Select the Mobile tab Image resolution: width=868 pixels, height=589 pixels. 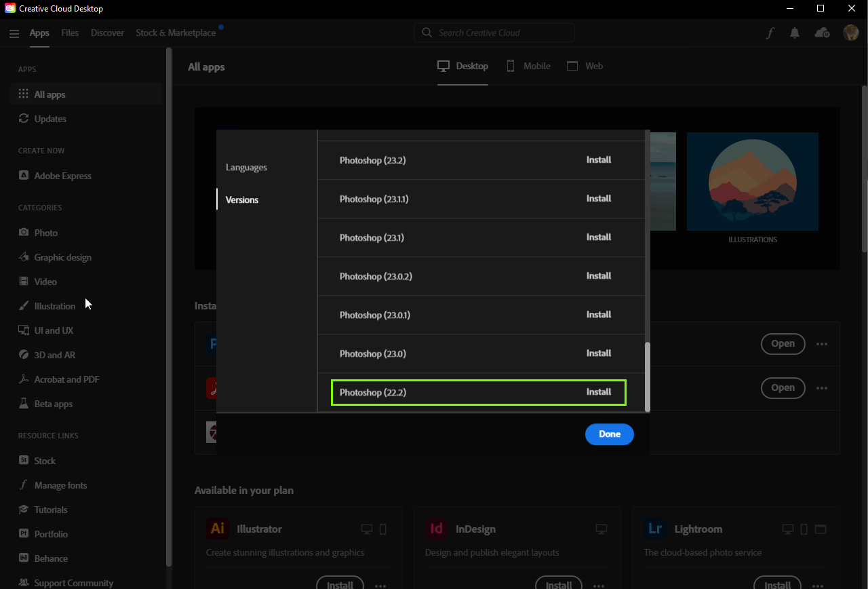pos(528,66)
